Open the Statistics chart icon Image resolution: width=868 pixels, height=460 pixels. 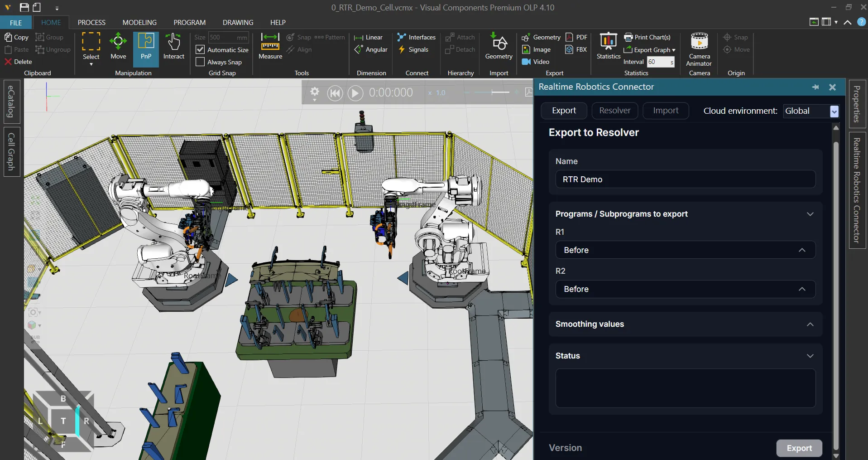point(608,41)
